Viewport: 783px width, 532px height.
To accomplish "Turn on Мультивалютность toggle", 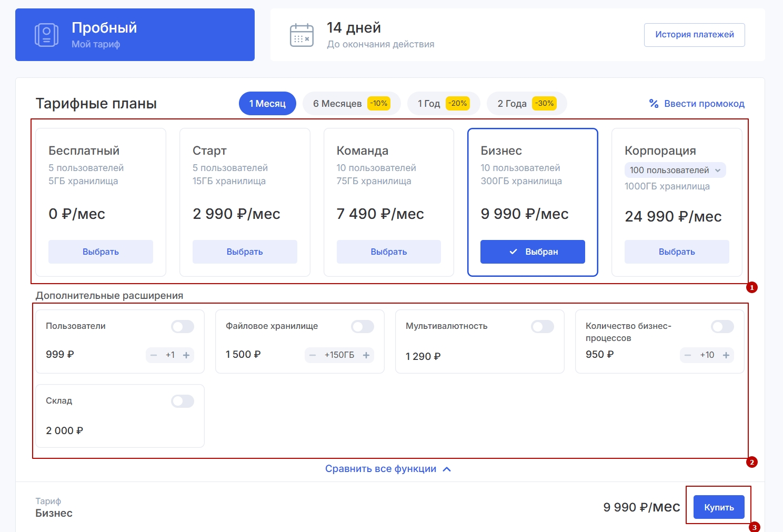I will 543,327.
